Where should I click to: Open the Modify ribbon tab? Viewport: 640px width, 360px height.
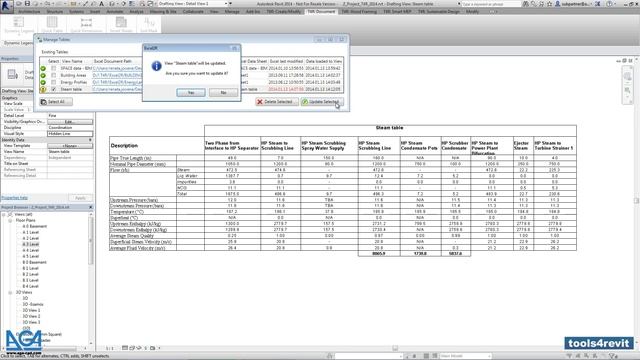pyautogui.click(x=472, y=12)
